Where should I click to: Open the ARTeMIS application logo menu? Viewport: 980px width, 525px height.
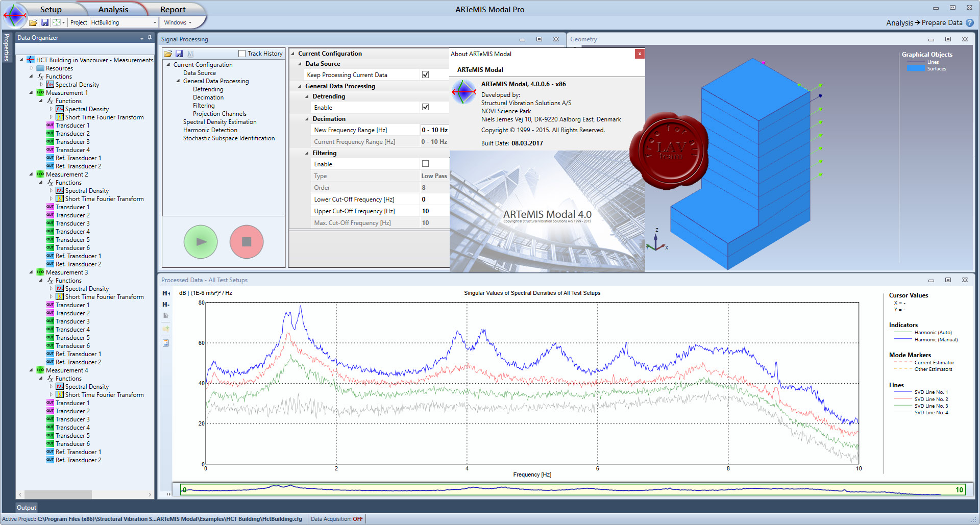pos(15,15)
